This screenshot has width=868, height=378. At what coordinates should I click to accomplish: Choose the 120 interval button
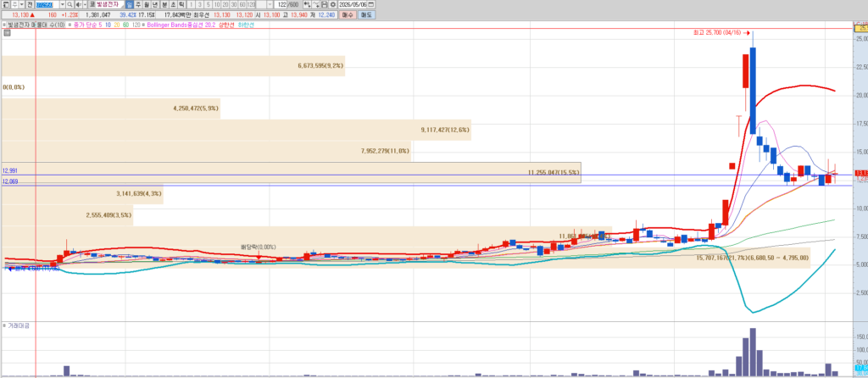[251, 4]
